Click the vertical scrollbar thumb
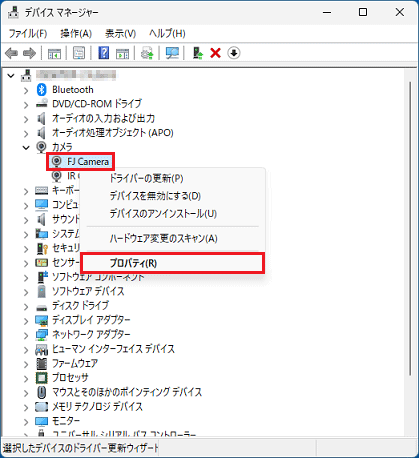Screen dimensions: 419x458 (410, 228)
